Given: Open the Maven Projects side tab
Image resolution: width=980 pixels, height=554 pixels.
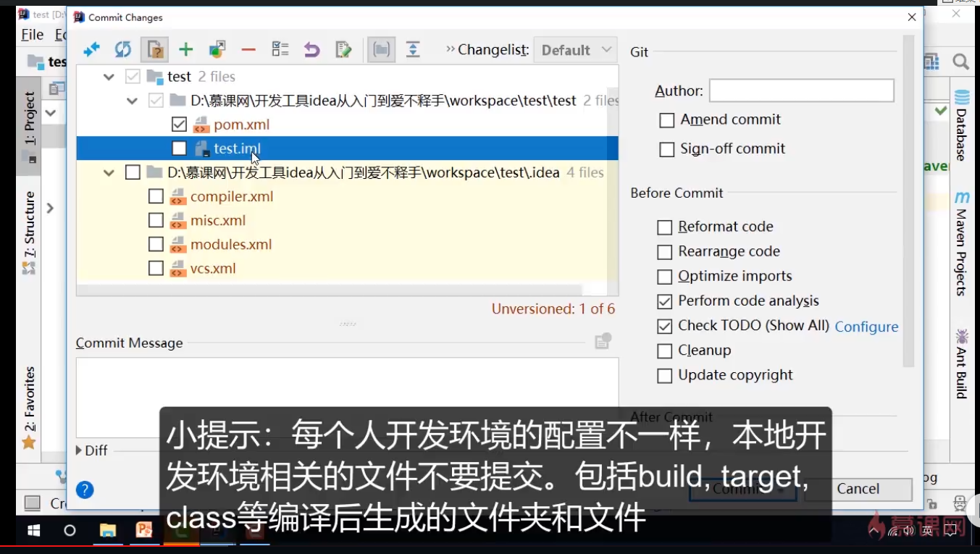Looking at the screenshot, I should pyautogui.click(x=961, y=243).
